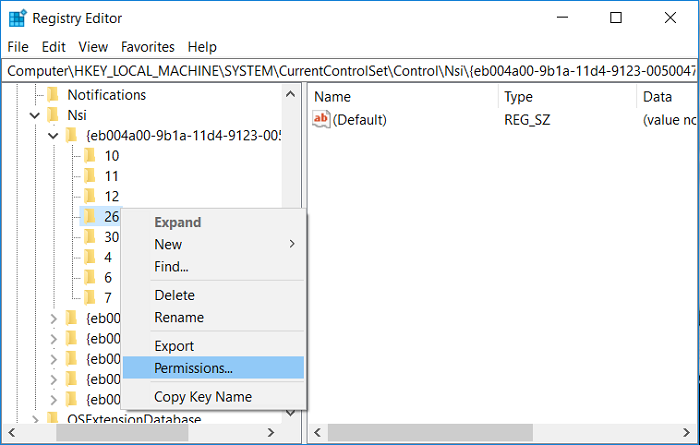Click the folder icon beside the Nsi key
This screenshot has width=700, height=445.
point(53,115)
